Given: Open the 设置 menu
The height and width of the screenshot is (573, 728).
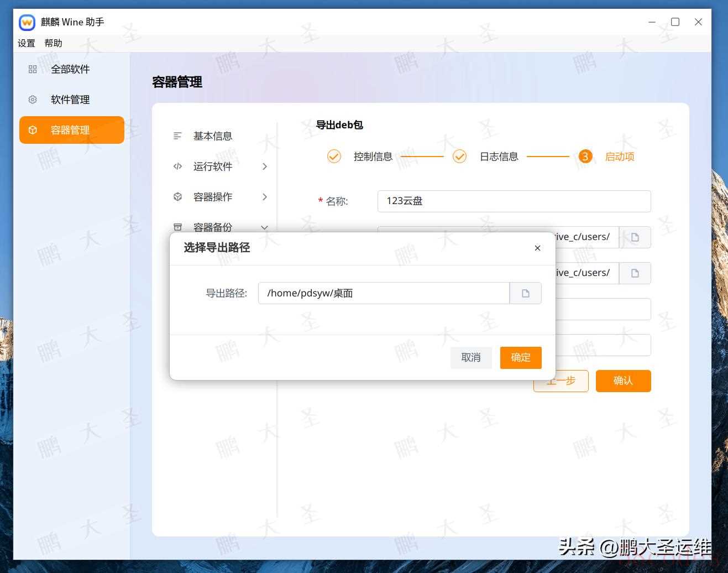Looking at the screenshot, I should pos(26,43).
